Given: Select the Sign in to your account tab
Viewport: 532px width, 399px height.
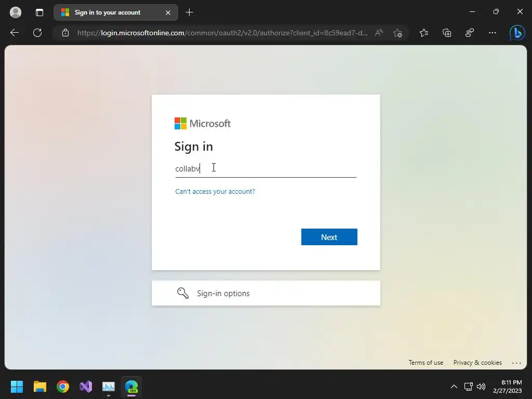Looking at the screenshot, I should click(x=116, y=12).
